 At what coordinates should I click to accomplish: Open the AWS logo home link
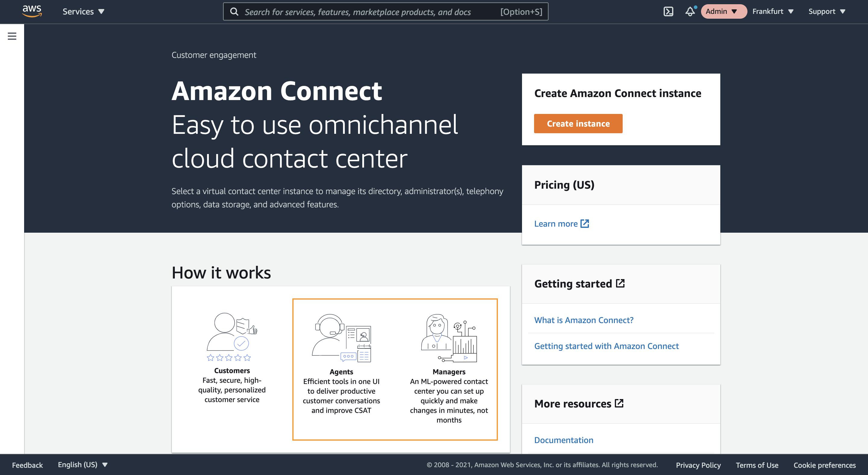pyautogui.click(x=32, y=11)
